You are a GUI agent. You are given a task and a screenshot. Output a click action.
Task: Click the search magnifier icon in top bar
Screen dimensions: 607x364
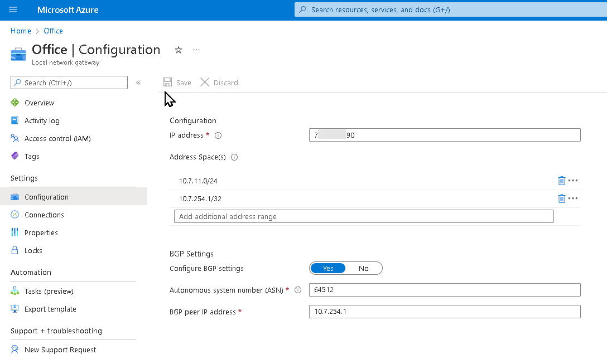(x=303, y=9)
